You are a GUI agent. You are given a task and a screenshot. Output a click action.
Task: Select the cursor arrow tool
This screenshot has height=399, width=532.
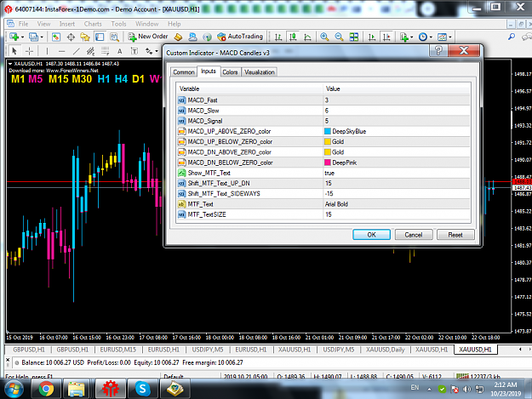coord(14,51)
